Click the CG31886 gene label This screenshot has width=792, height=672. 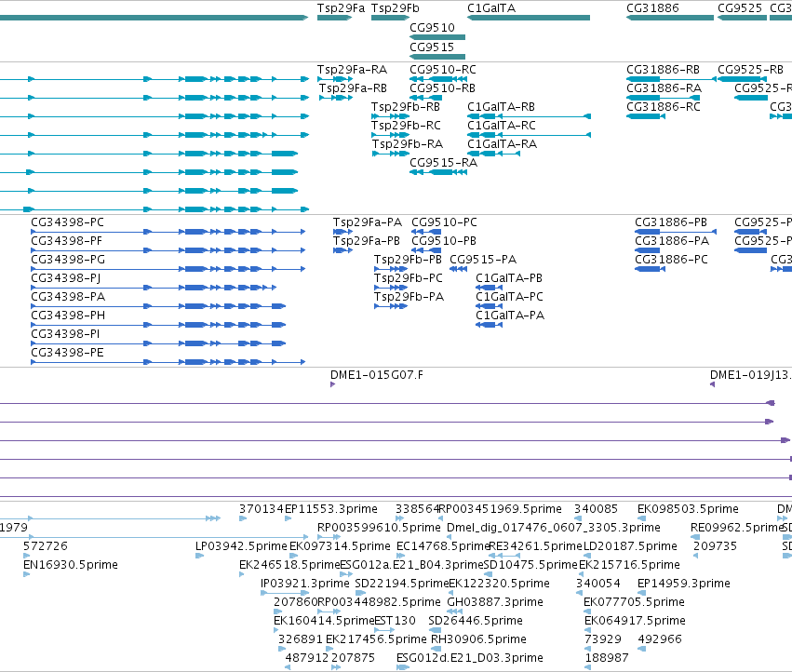click(652, 8)
